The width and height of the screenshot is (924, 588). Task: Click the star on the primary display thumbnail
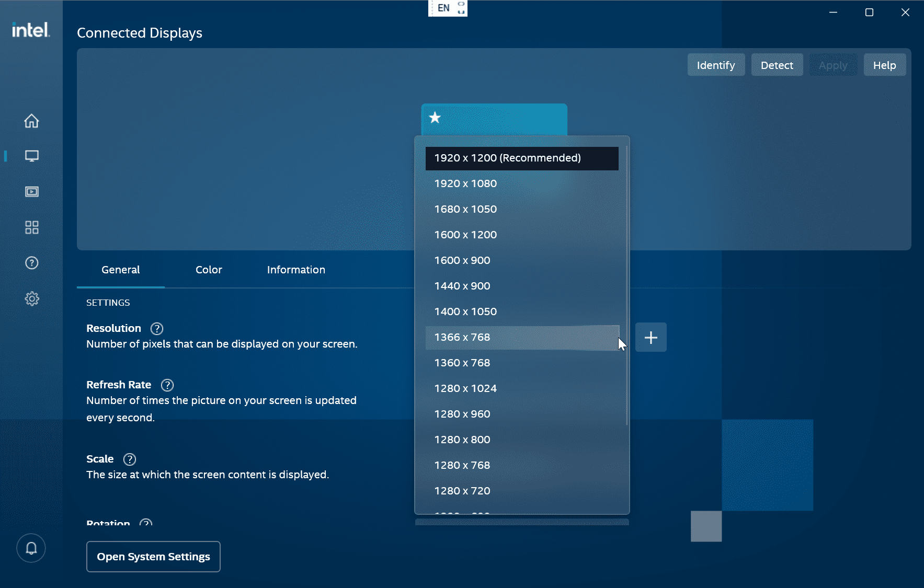[x=435, y=118]
